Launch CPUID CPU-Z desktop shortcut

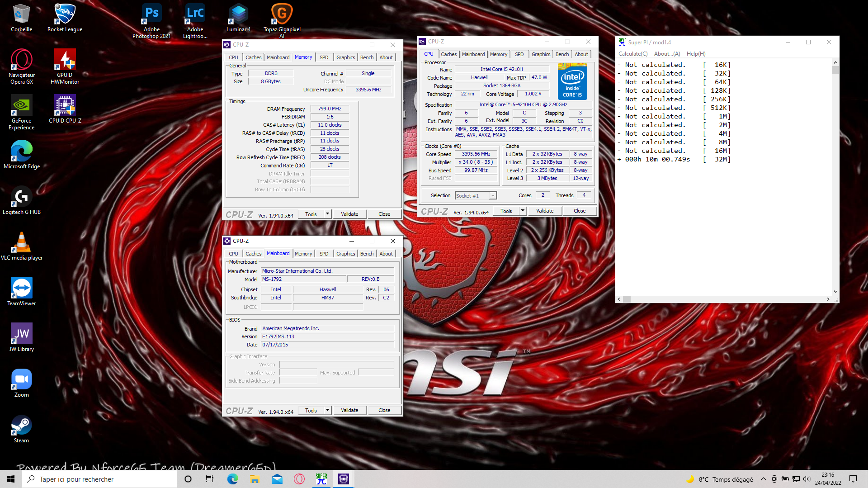65,109
